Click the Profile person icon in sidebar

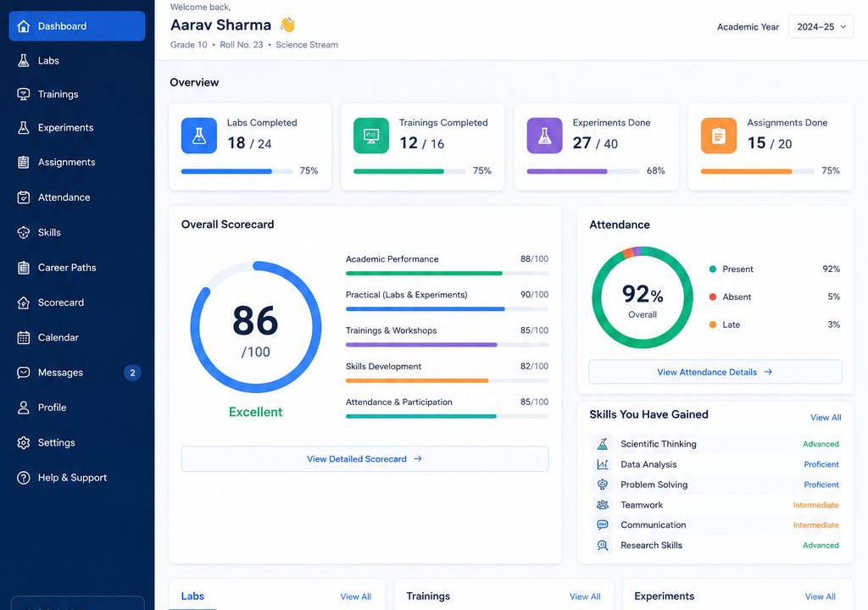(x=23, y=408)
